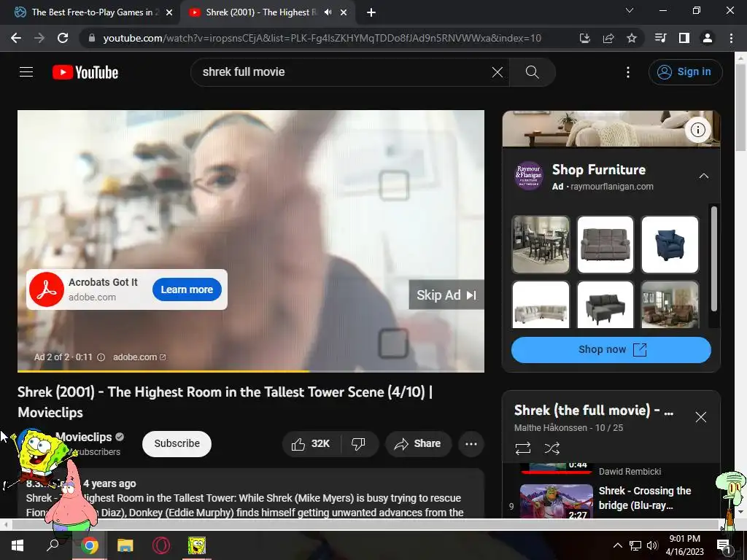
Task: Open the Chrome three-dot menu
Action: [x=731, y=38]
